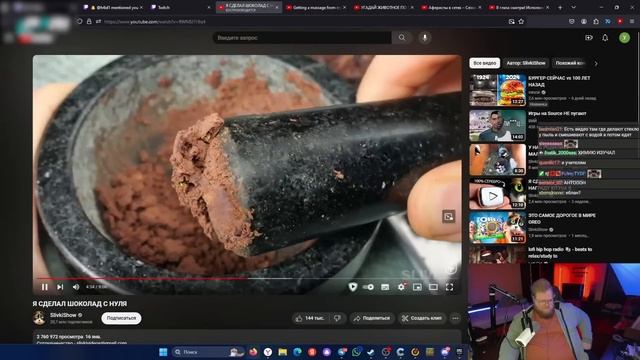Click the site lock icon in address bar
Viewport: 640px width, 360px height.
[89, 21]
